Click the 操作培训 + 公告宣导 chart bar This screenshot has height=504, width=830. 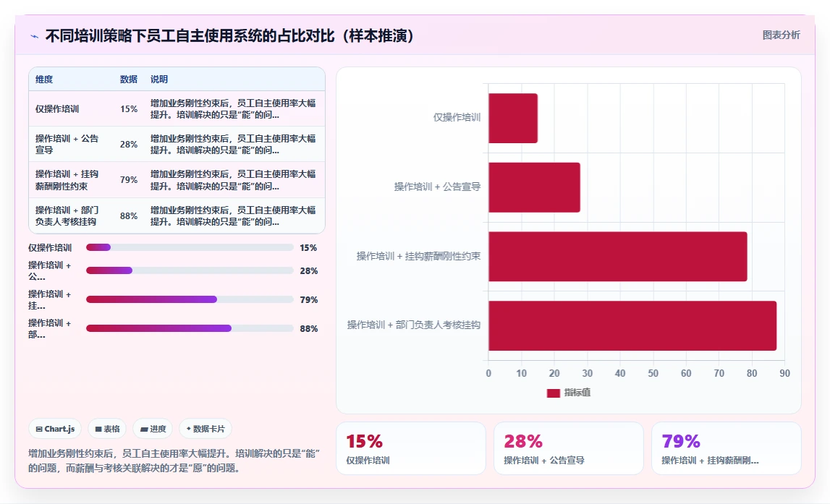534,187
